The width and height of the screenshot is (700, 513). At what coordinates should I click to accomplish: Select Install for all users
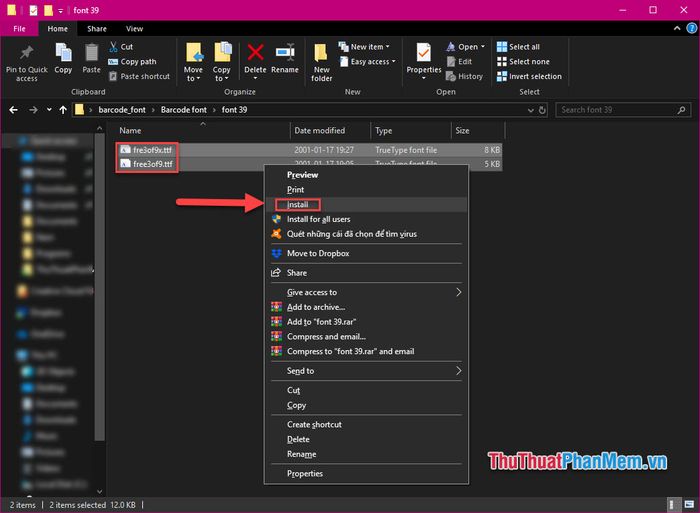[318, 219]
